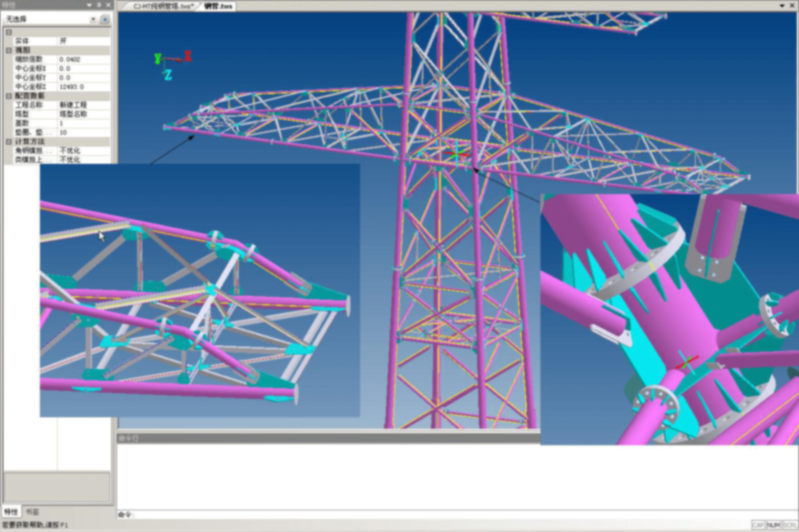Click the Y axis of coordinate gizmo
This screenshot has width=799, height=532.
pos(158,58)
